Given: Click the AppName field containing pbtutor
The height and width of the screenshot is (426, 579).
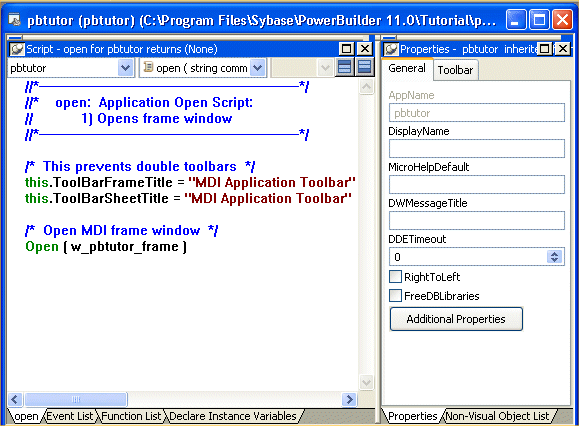Looking at the screenshot, I should coord(477,113).
